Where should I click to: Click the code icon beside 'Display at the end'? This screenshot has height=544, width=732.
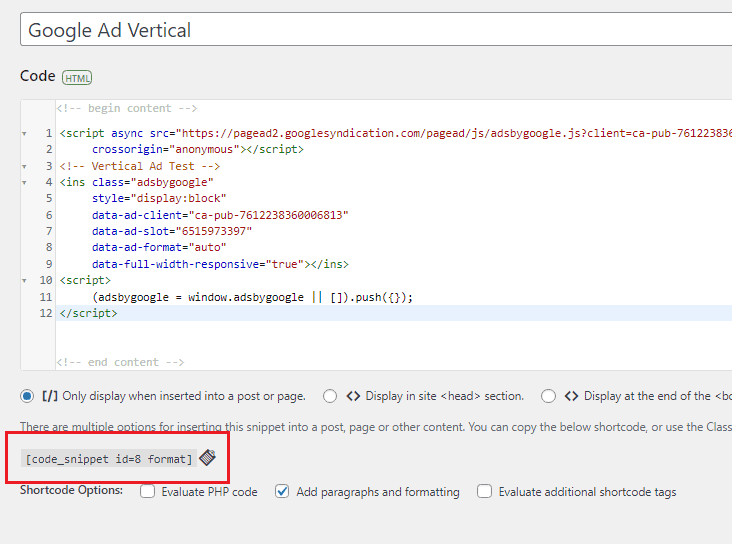571,396
